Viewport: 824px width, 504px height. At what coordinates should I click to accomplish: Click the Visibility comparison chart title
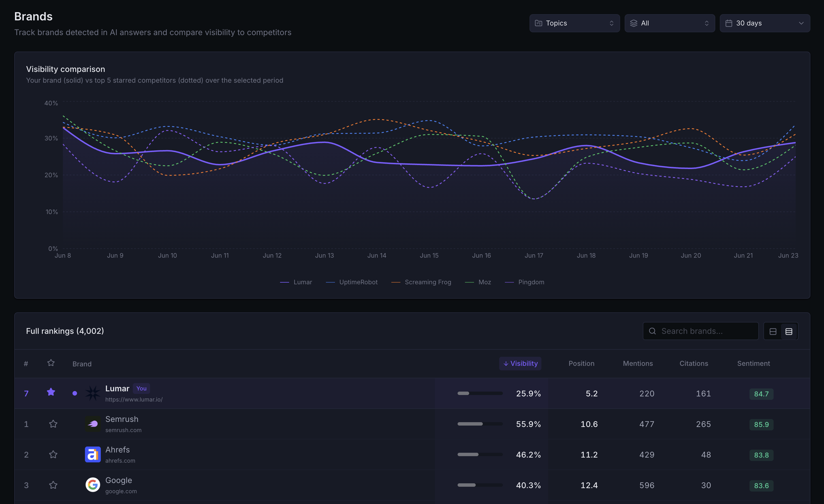pyautogui.click(x=65, y=69)
